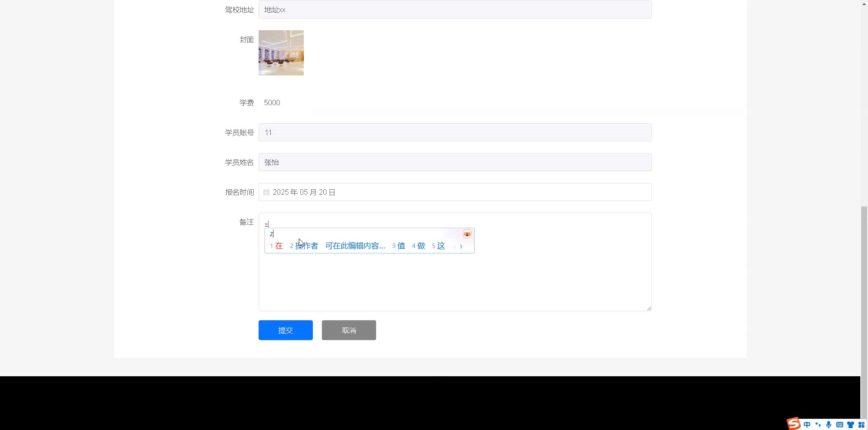Choose candidate 3 值
The width and height of the screenshot is (868, 430).
[398, 246]
